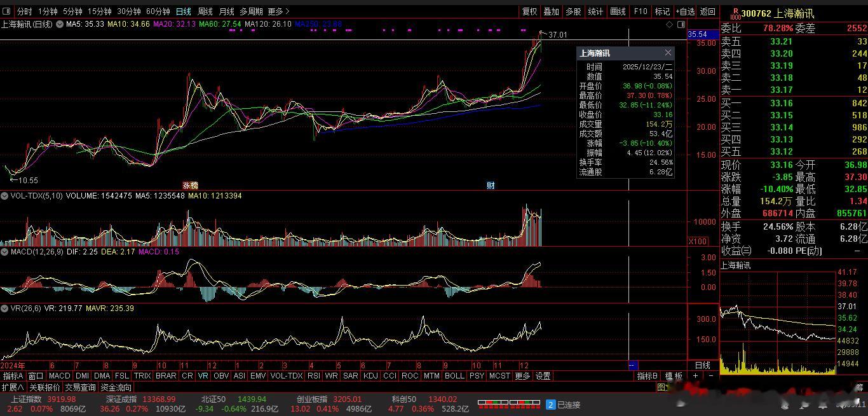Close the 上海瀚讯 data popup

668,53
